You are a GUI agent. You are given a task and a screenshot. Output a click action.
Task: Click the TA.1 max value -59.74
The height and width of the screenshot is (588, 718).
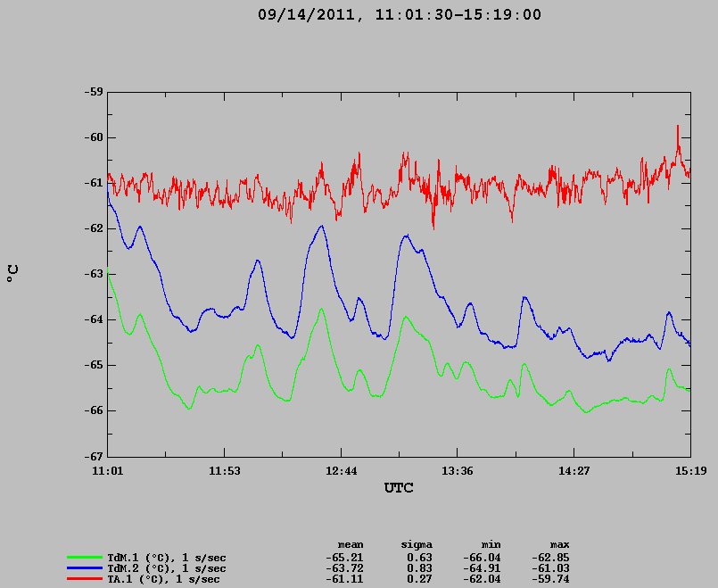(x=550, y=579)
